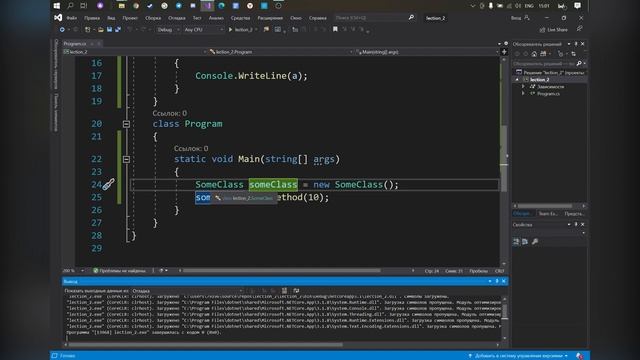Open the output source dropdown showing Отладка
Screen dimensions: 640x360
(187, 291)
